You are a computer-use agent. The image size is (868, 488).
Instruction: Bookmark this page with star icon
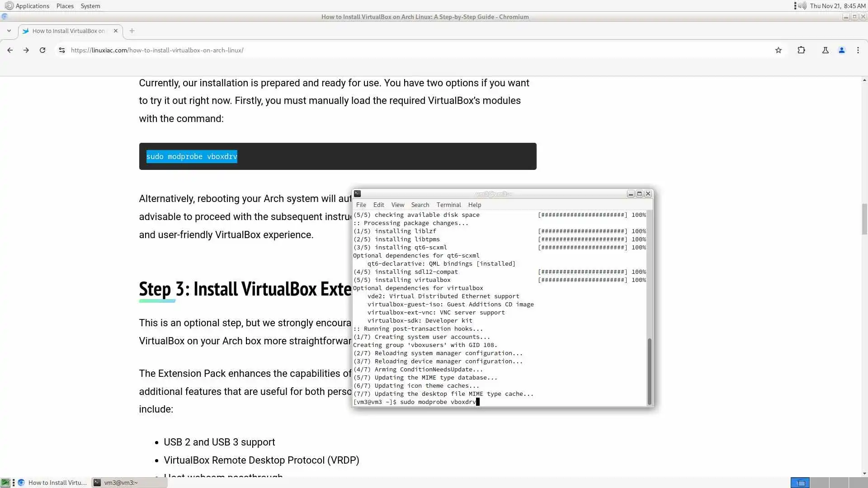[778, 50]
